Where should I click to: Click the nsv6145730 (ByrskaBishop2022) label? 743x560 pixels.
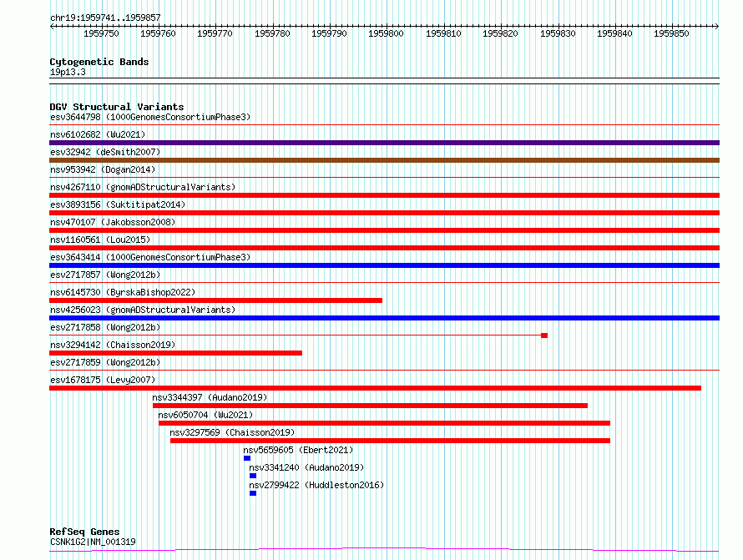(123, 292)
